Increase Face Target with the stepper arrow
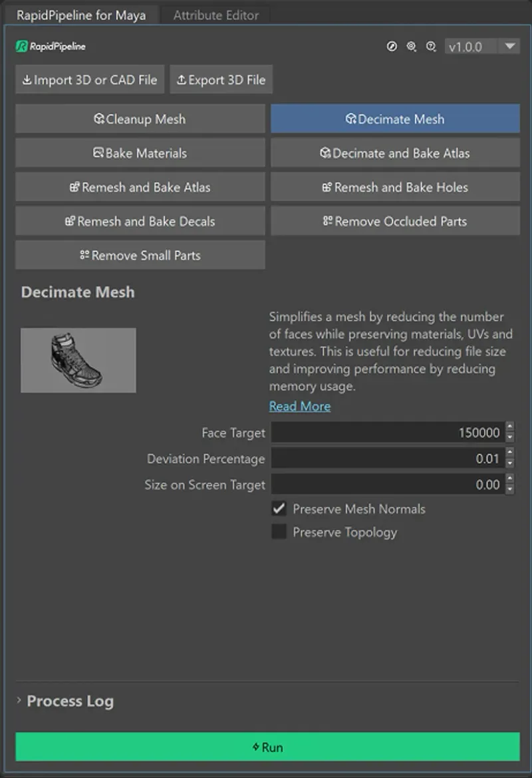The width and height of the screenshot is (532, 778). (511, 429)
